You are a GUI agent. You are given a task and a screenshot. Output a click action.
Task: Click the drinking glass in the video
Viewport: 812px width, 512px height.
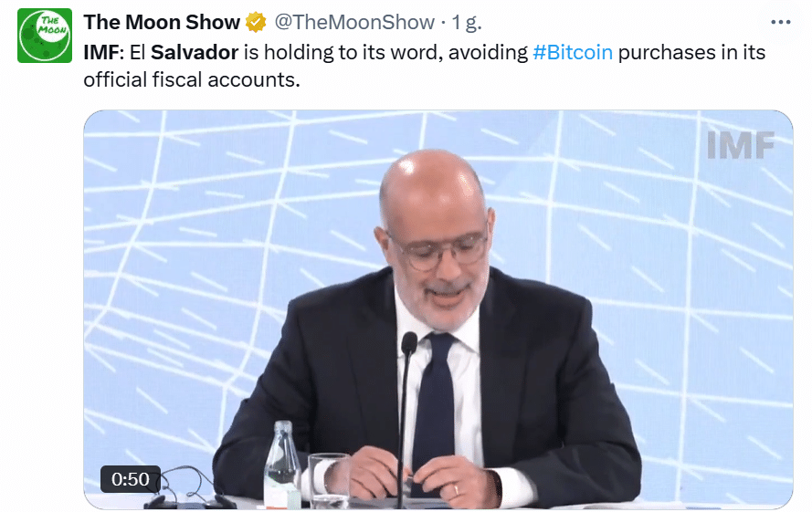click(x=330, y=479)
